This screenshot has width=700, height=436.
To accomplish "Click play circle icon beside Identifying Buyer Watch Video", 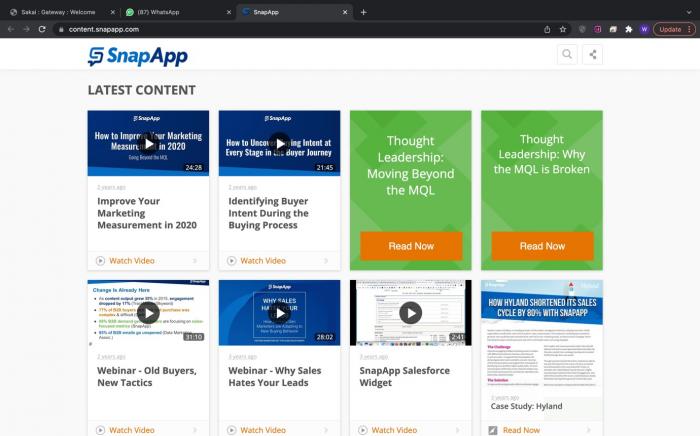I will (x=232, y=261).
